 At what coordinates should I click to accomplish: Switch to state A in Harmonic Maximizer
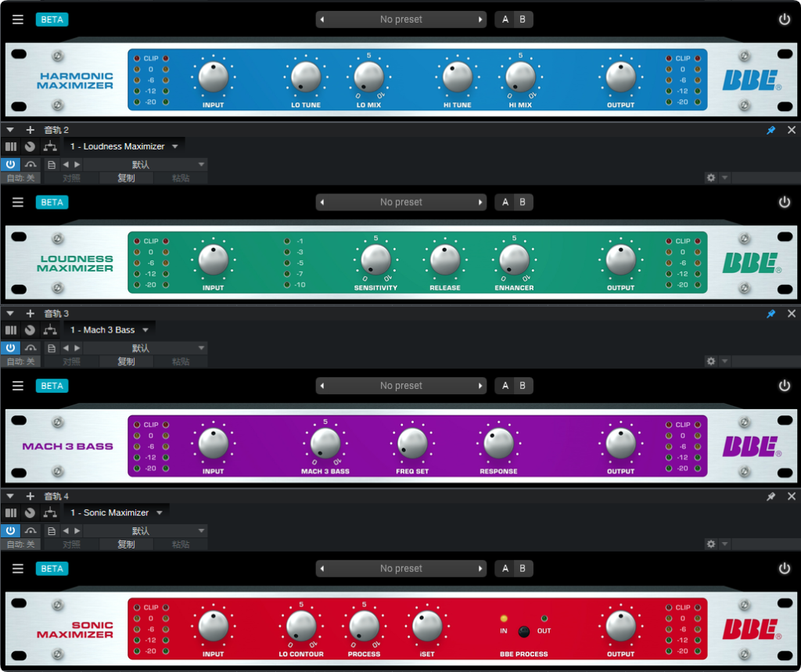tap(505, 20)
